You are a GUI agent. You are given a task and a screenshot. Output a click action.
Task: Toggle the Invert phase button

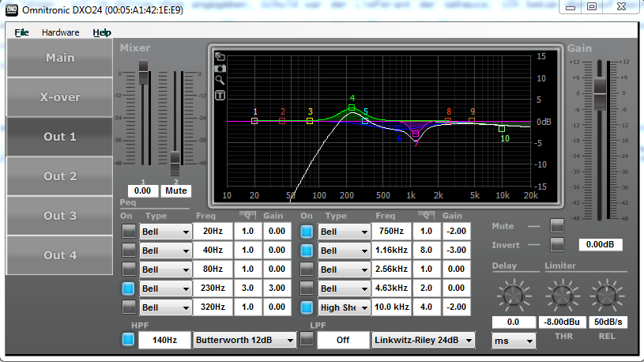point(557,244)
